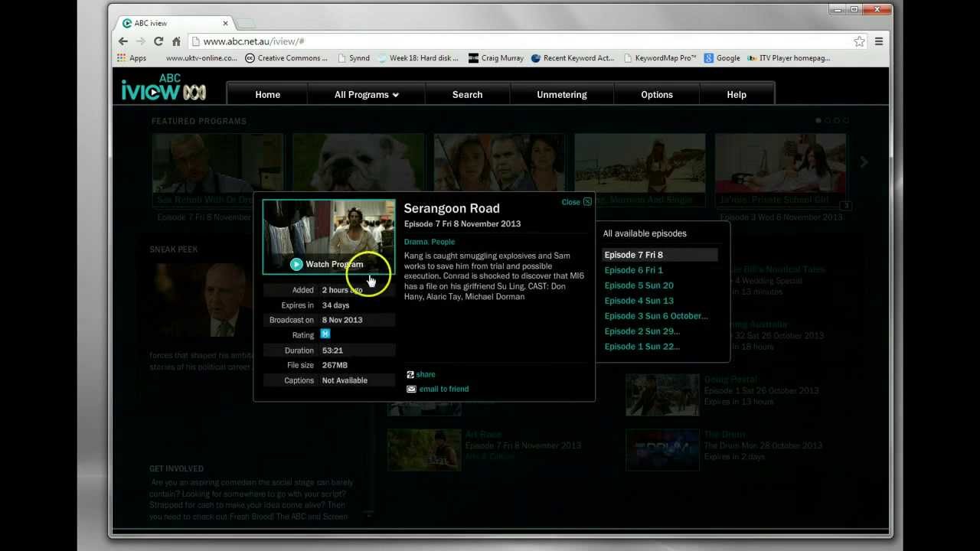The width and height of the screenshot is (980, 551).
Task: Click '34 days' expiry value
Action: pyautogui.click(x=335, y=305)
